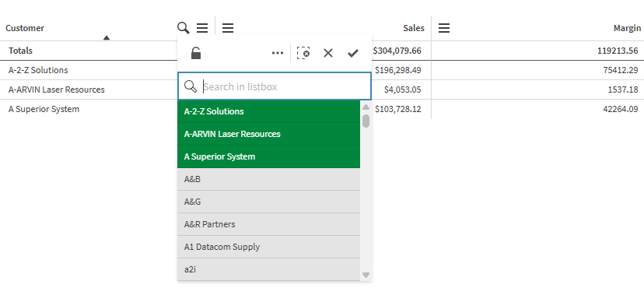Select A1 Datacom Supply in the listbox

(268, 247)
